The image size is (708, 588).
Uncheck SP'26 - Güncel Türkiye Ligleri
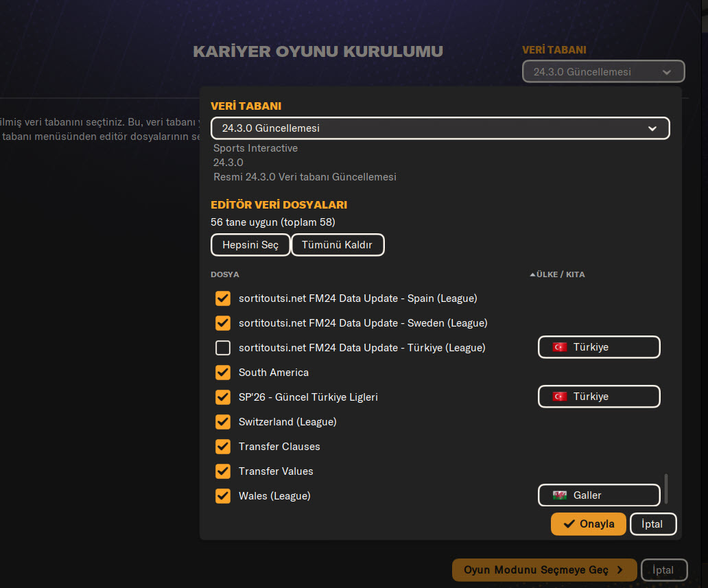223,397
